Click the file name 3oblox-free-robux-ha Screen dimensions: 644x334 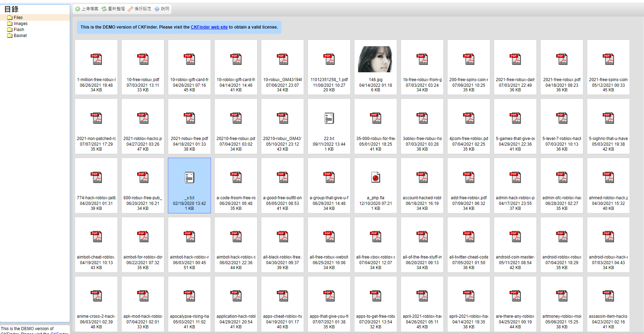(x=422, y=139)
